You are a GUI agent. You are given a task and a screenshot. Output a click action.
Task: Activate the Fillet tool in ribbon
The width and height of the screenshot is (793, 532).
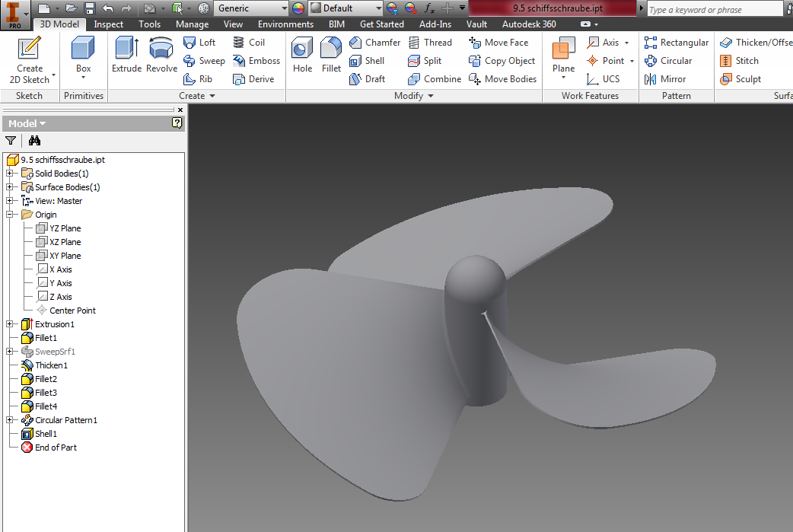331,55
